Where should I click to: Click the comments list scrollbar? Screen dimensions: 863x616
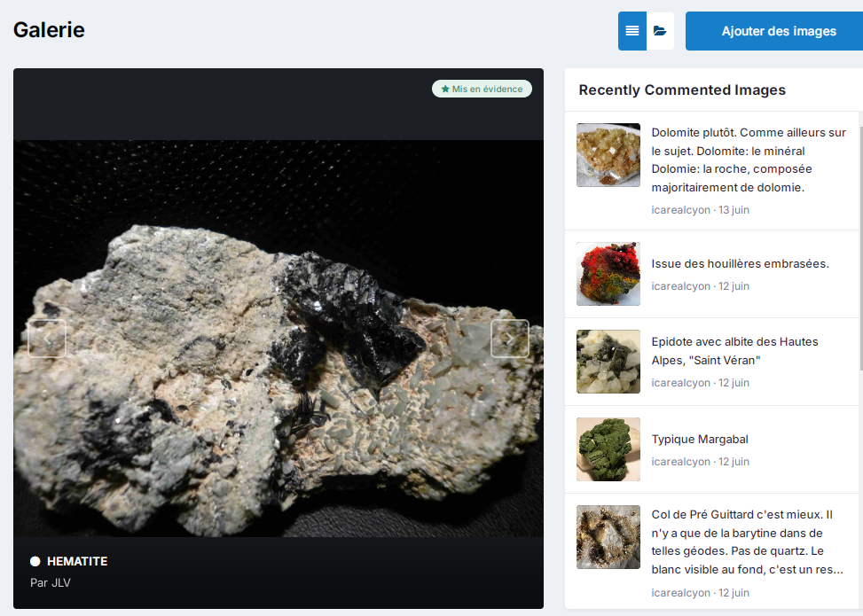click(x=861, y=248)
